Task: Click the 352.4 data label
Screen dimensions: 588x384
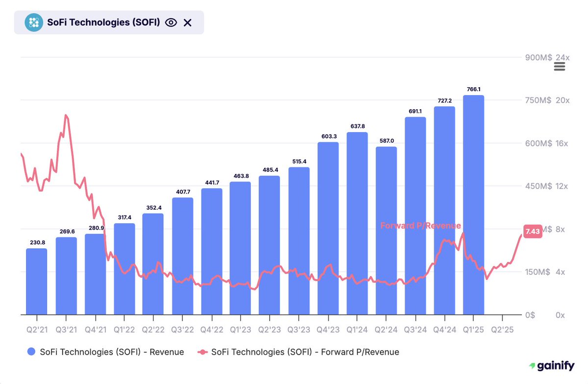Action: [x=154, y=208]
